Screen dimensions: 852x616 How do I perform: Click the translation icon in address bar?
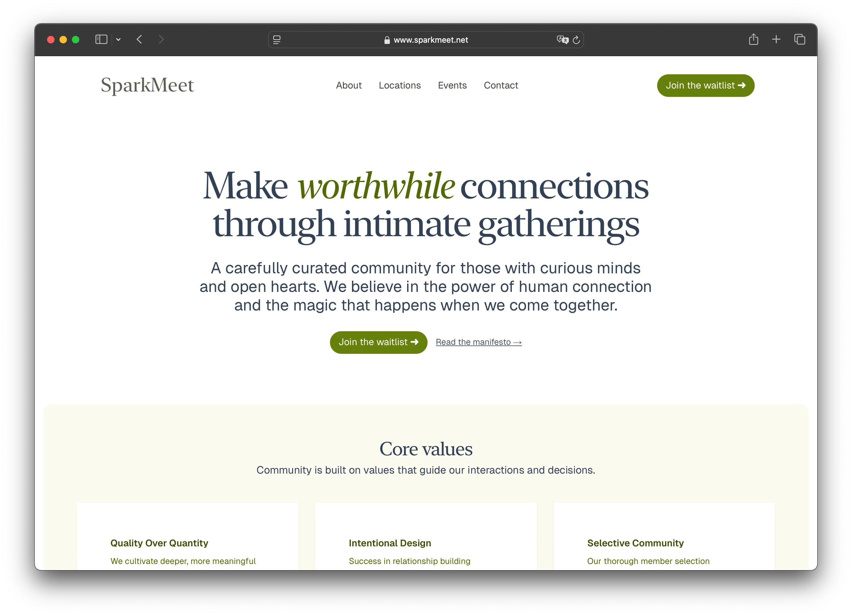(x=563, y=40)
